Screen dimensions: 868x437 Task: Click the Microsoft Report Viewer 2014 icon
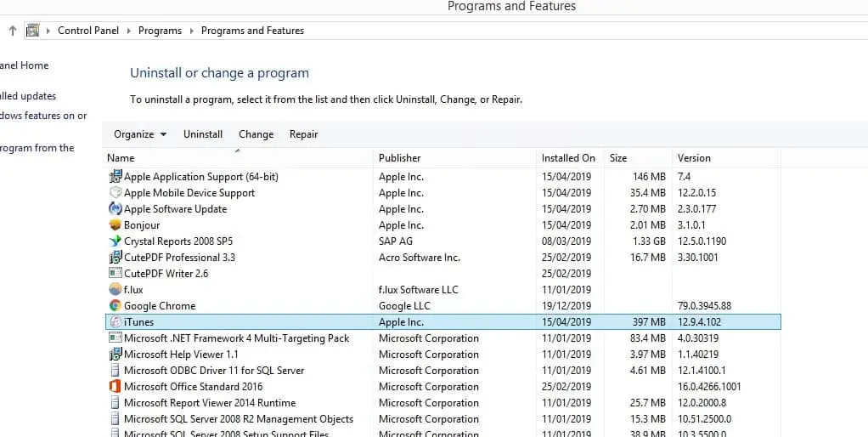coord(116,403)
